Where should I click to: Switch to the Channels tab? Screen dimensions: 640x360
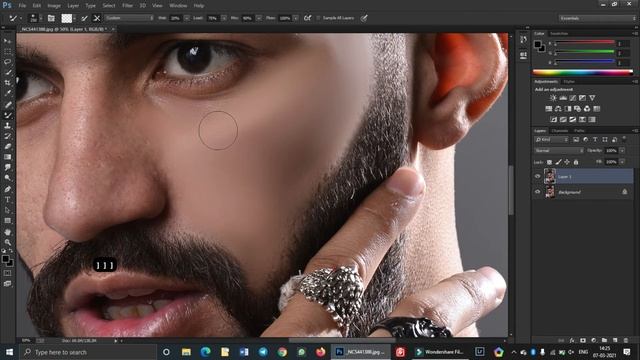tap(560, 131)
